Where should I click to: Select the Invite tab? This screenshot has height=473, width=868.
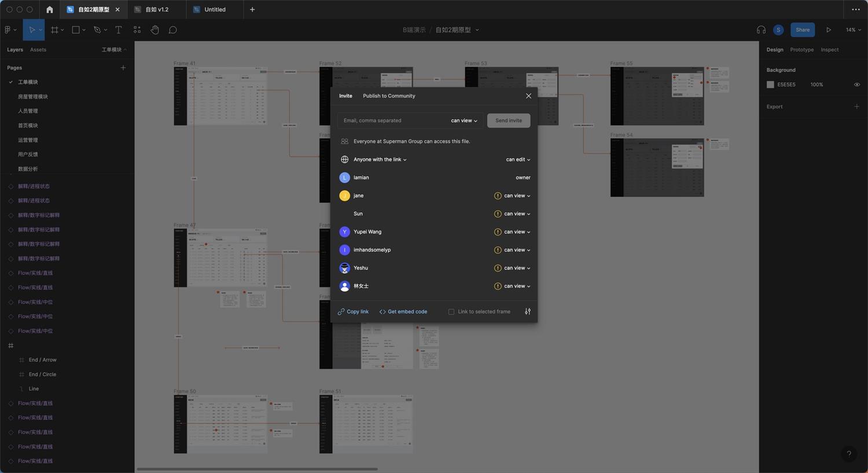(x=345, y=96)
